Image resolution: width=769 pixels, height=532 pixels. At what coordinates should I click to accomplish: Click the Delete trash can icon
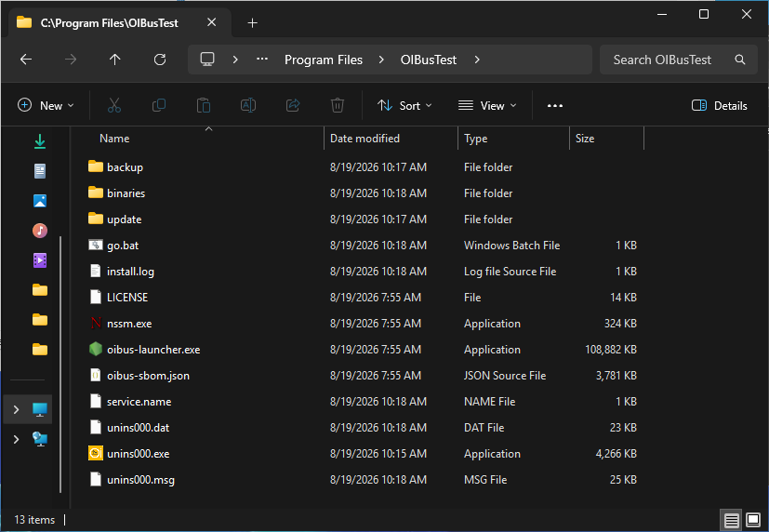click(338, 105)
